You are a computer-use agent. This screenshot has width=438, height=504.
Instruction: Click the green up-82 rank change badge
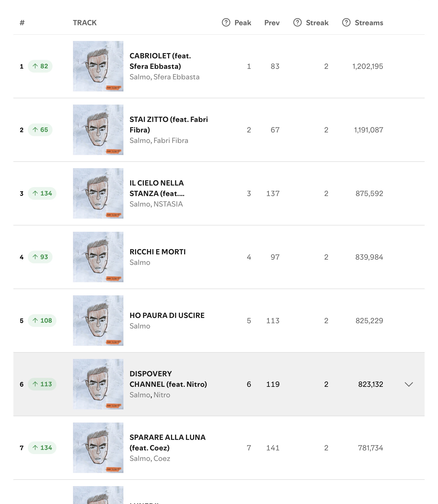(x=40, y=66)
